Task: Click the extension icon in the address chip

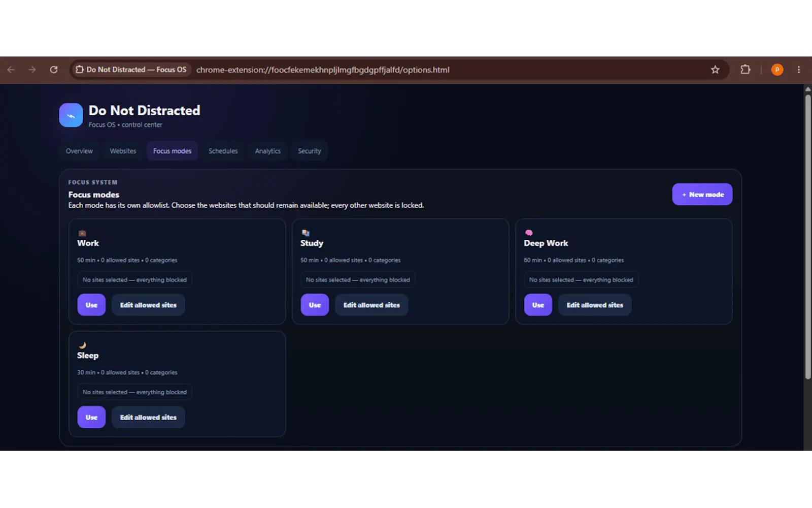Action: (80, 70)
